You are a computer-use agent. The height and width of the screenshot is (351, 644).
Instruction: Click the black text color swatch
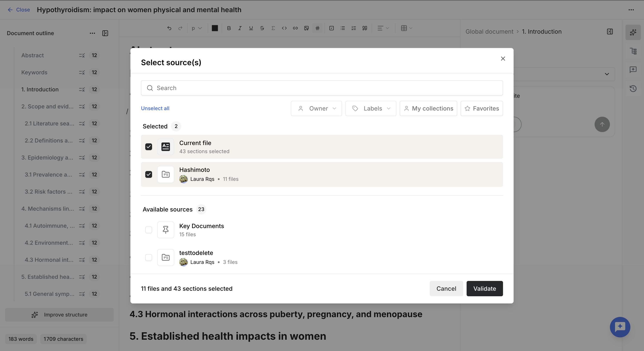(x=214, y=28)
